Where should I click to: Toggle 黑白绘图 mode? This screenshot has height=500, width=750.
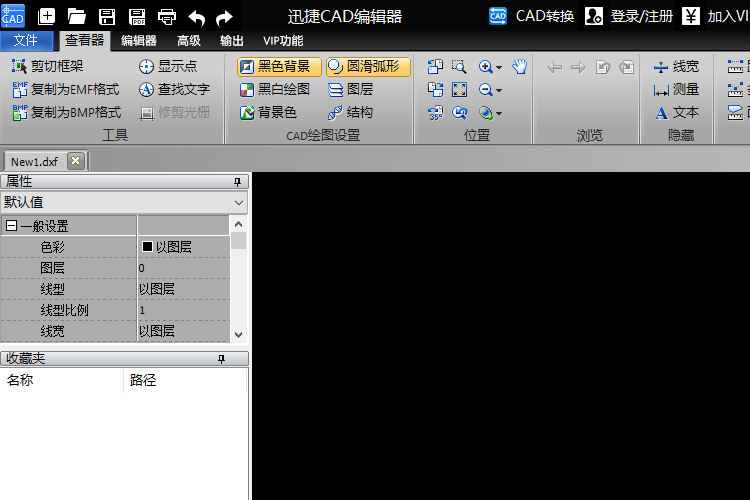pos(275,89)
